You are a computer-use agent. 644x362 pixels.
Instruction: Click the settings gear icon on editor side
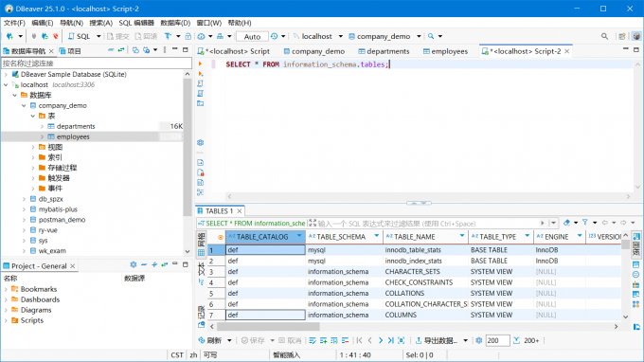[x=201, y=142]
